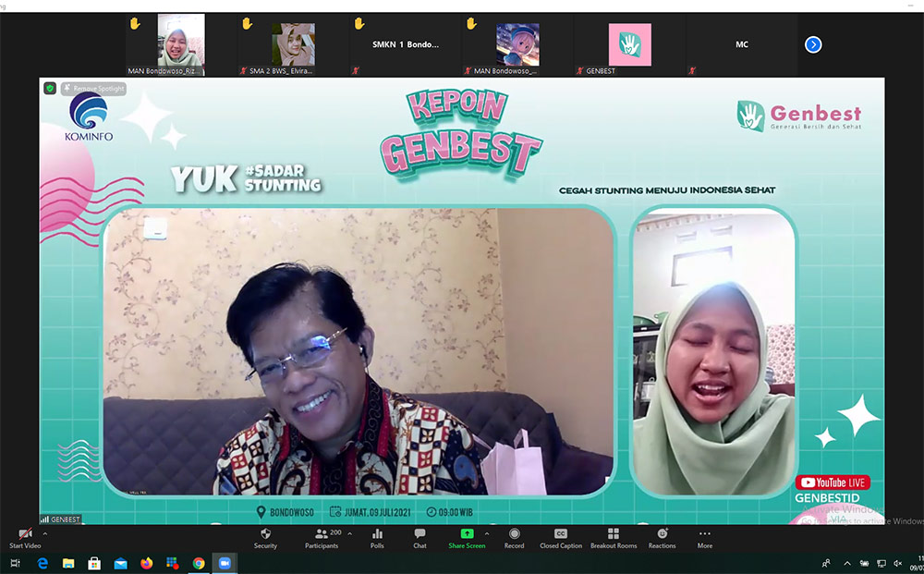Click the green encryption shield icon
Image resolution: width=924 pixels, height=574 pixels.
click(x=50, y=89)
